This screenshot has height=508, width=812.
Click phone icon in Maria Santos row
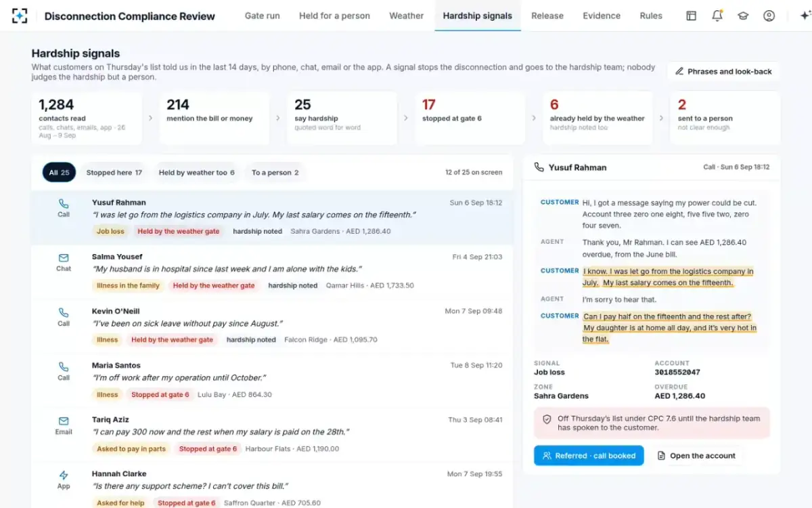coord(64,366)
